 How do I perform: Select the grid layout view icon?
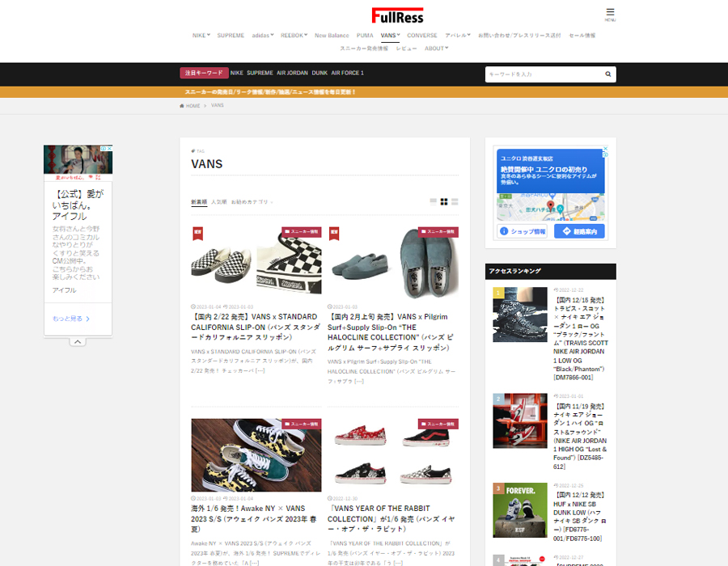[444, 201]
